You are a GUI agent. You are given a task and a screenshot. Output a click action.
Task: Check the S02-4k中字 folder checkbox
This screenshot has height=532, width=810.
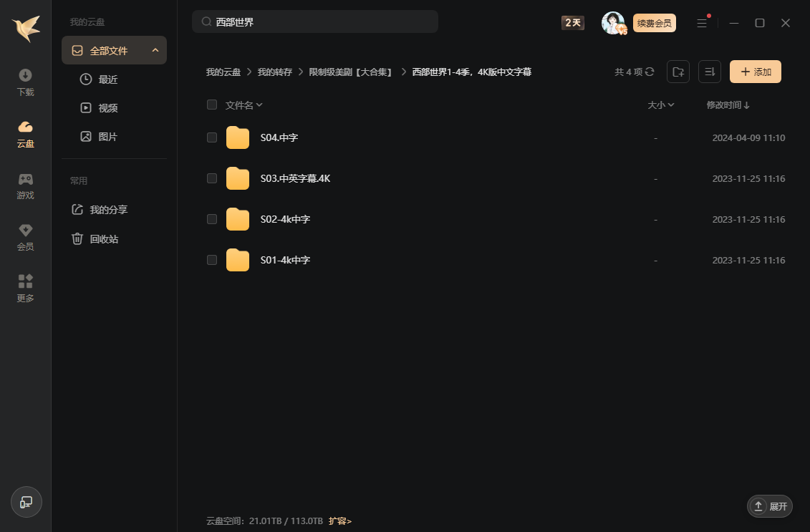point(212,219)
